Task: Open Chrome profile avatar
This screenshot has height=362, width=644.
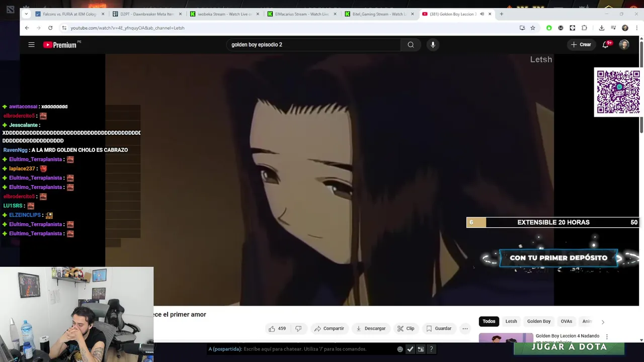Action: pos(625,28)
